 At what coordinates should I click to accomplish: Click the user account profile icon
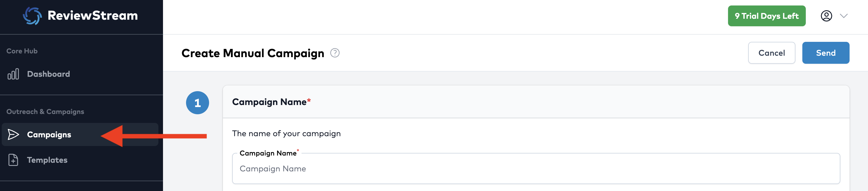(x=826, y=16)
